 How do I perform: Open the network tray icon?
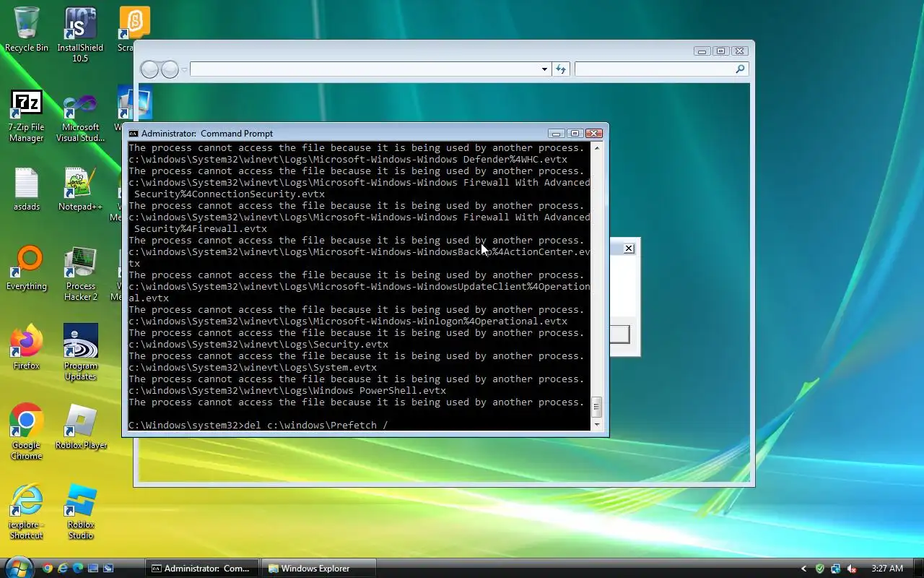tap(835, 569)
